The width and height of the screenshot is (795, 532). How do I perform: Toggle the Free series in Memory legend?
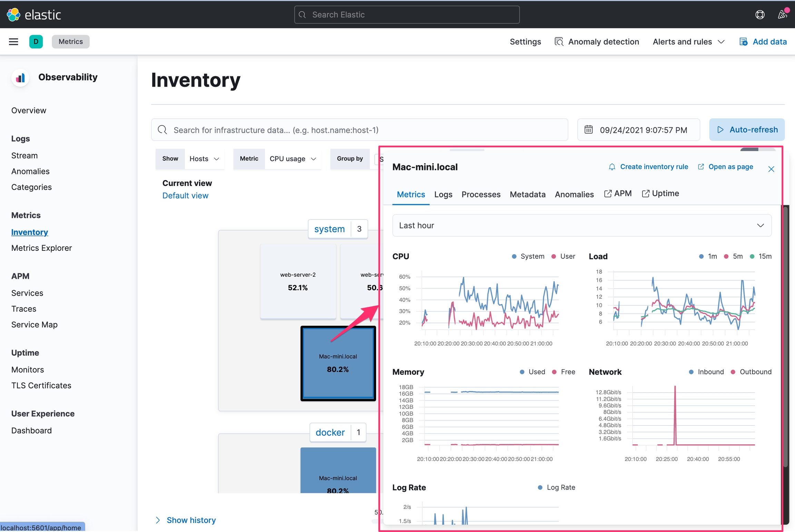coord(563,372)
